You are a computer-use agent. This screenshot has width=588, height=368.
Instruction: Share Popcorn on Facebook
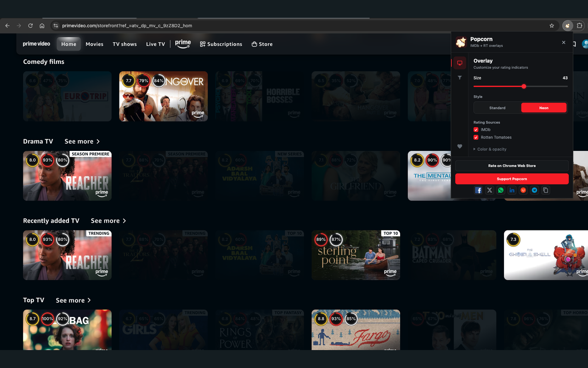(478, 190)
